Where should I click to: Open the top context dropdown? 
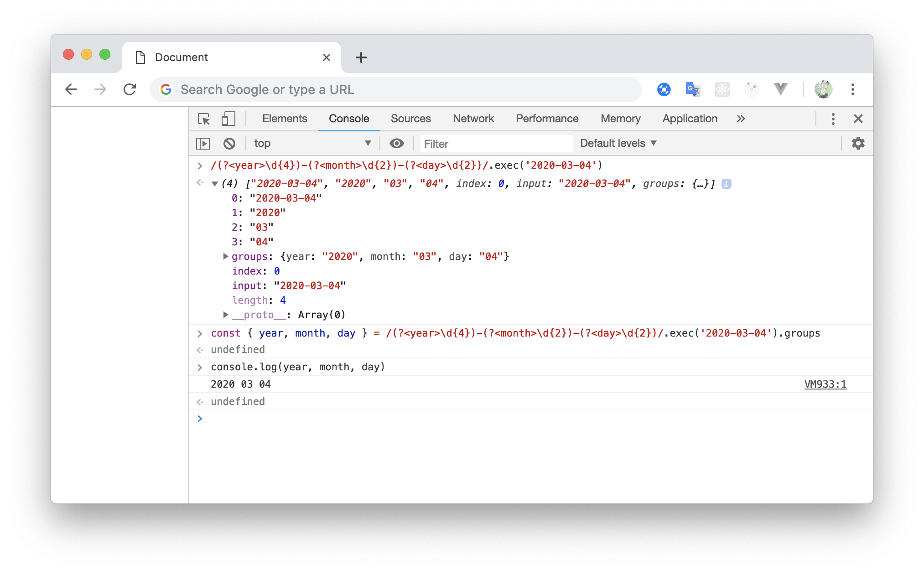click(312, 144)
